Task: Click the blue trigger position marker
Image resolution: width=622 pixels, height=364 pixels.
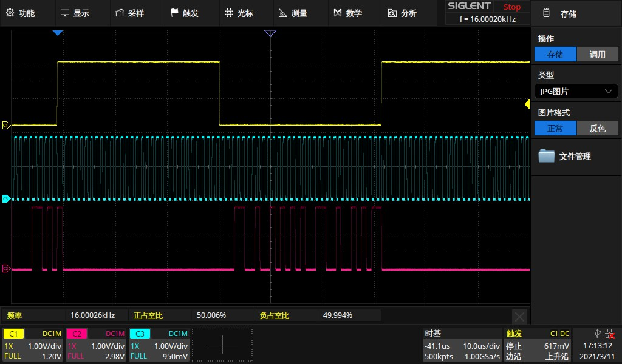Action: coord(57,33)
